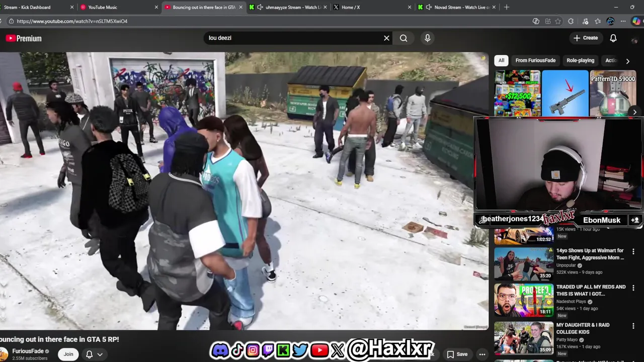This screenshot has width=644, height=362.
Task: Select 'From FuriousFade' filter chip
Action: pos(535,60)
